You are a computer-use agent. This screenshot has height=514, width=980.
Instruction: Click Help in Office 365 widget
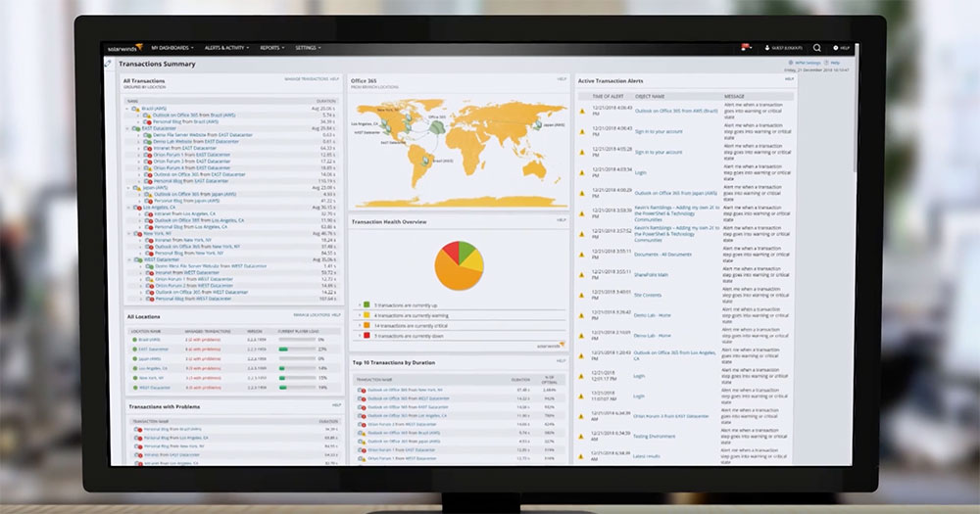562,79
